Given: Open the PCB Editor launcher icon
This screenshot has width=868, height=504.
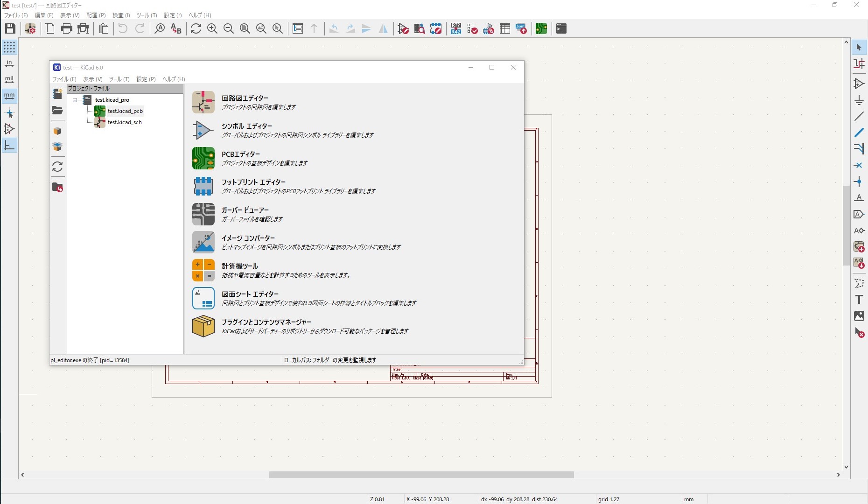Looking at the screenshot, I should [x=203, y=158].
